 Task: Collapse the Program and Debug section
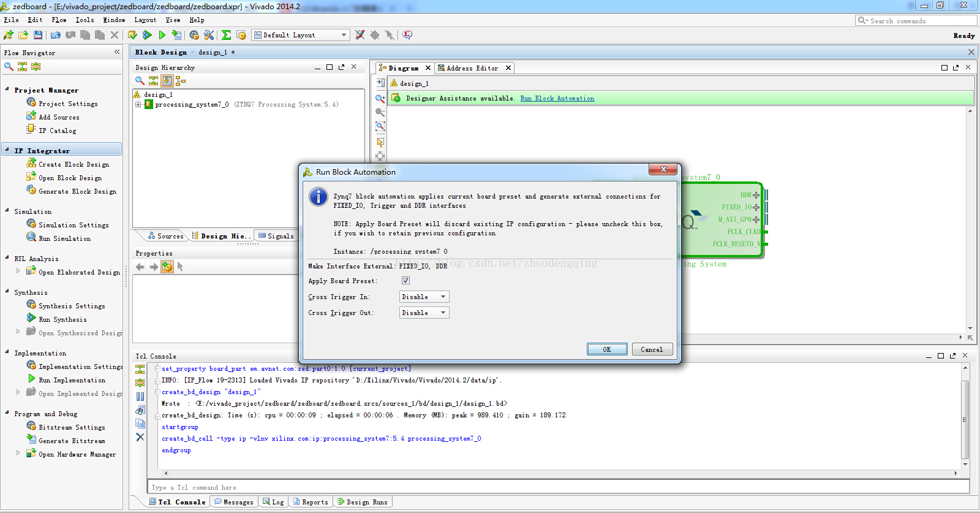7,413
